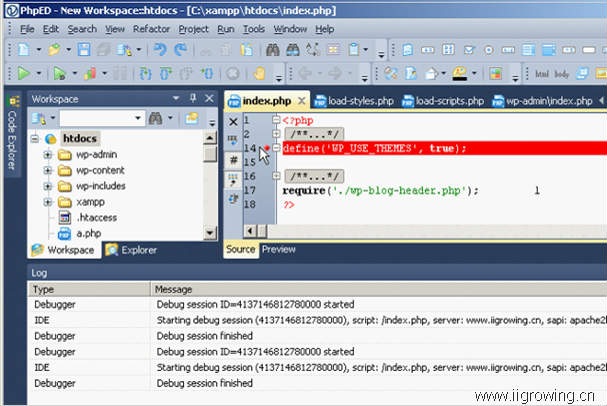Click the Run in Debugger icon

(59, 73)
